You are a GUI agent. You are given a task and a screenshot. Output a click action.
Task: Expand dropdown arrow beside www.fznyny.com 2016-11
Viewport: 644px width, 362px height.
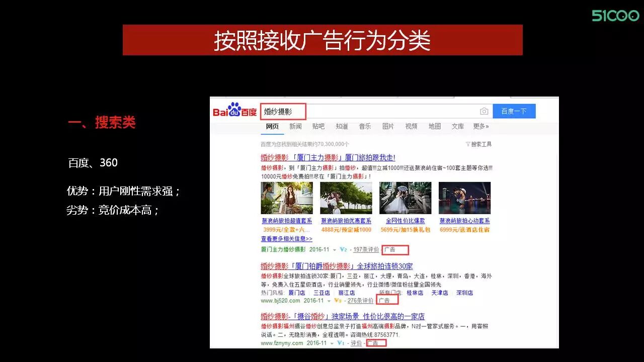click(332, 343)
